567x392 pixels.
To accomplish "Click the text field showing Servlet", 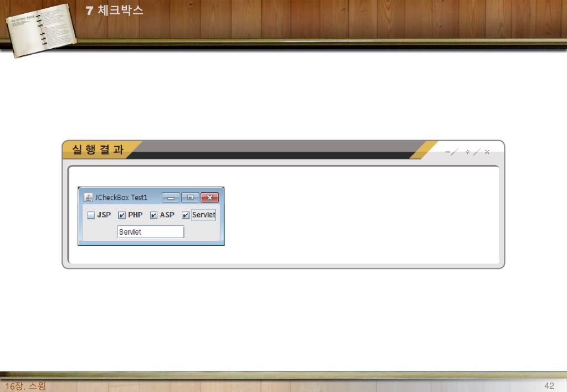I will click(151, 232).
